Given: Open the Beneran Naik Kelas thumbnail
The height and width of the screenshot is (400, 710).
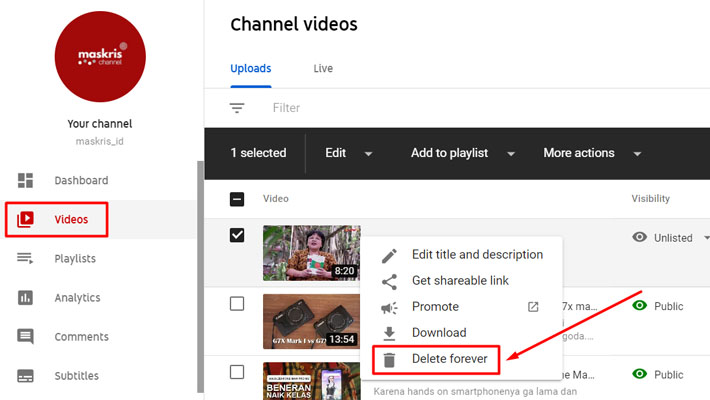Looking at the screenshot, I should [312, 381].
